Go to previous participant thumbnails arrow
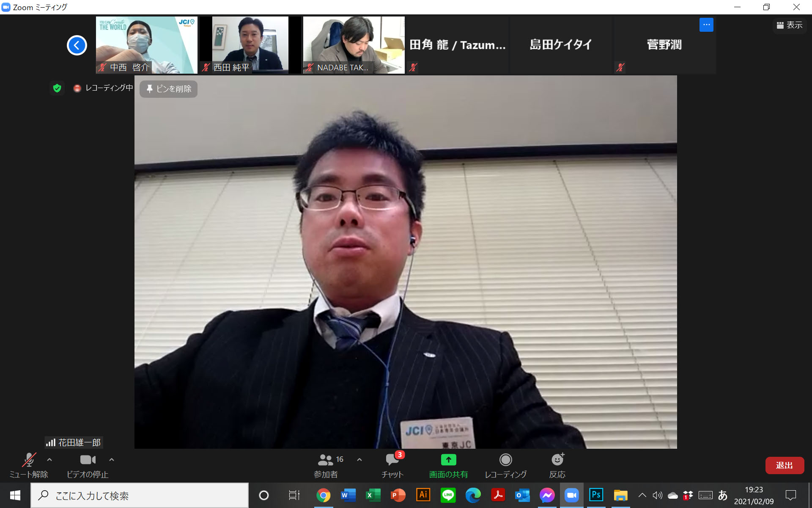This screenshot has width=812, height=508. [x=77, y=45]
